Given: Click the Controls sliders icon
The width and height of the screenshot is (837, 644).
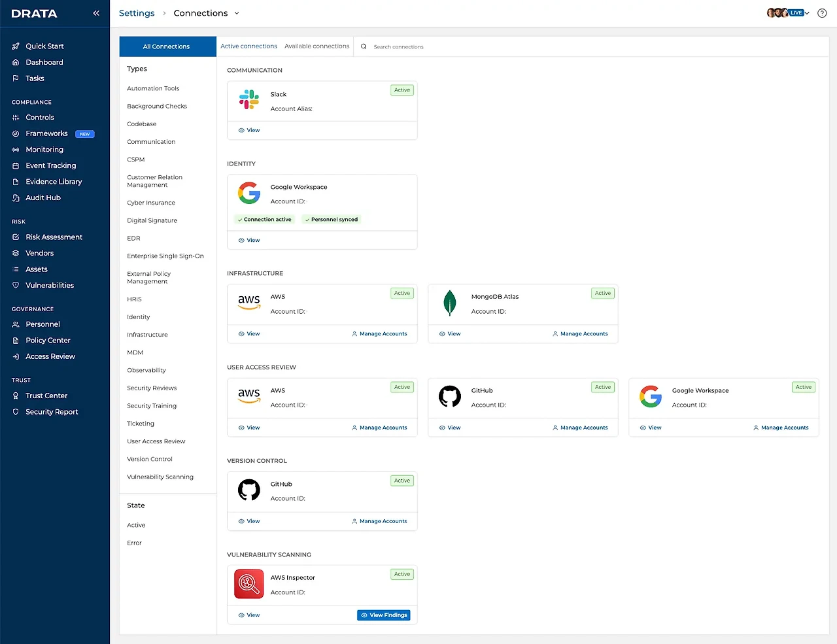Looking at the screenshot, I should coord(16,118).
